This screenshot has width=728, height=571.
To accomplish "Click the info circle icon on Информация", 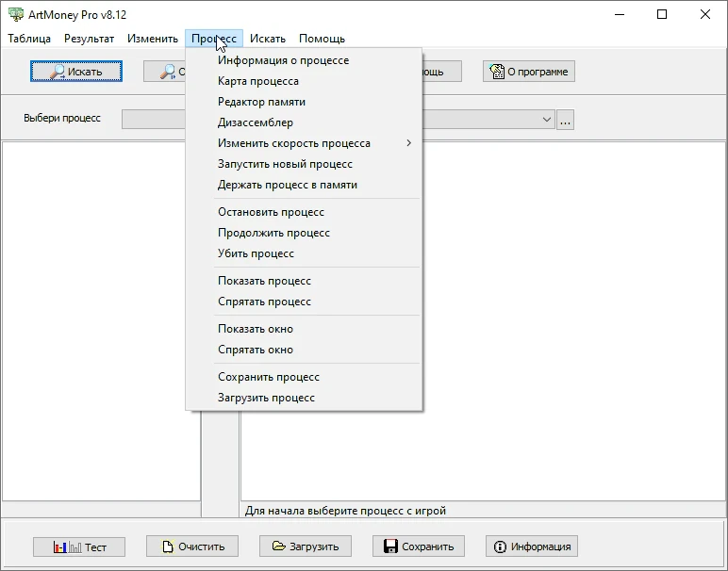I will point(500,547).
